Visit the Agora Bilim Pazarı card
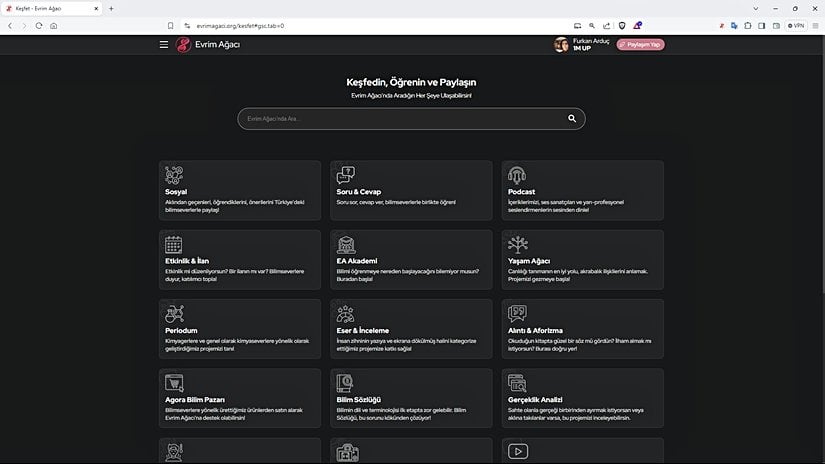This screenshot has height=464, width=825. [x=240, y=398]
